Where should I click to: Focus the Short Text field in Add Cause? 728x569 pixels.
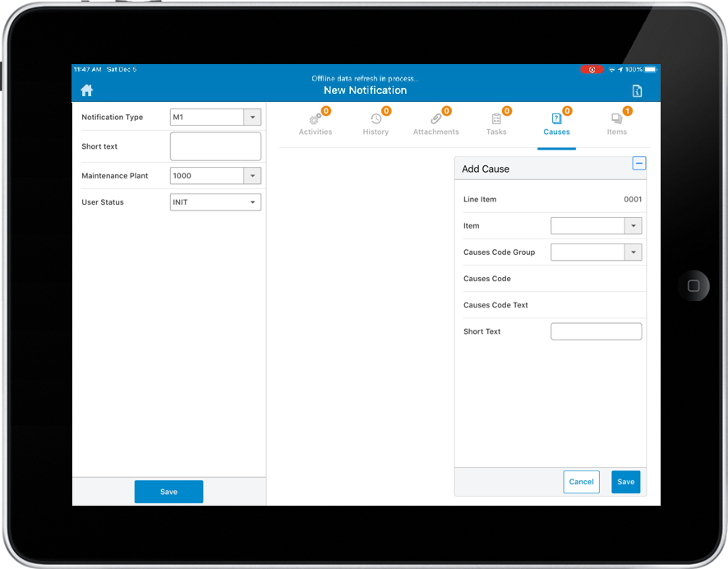596,331
